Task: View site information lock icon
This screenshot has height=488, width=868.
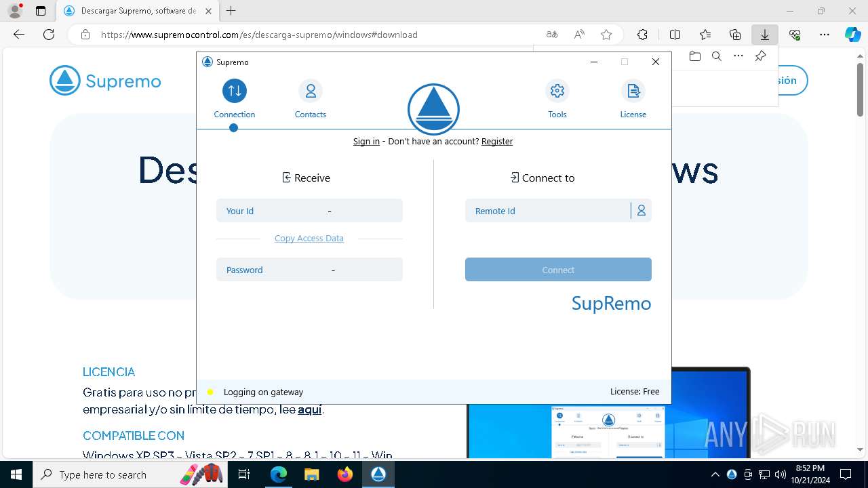Action: point(85,35)
